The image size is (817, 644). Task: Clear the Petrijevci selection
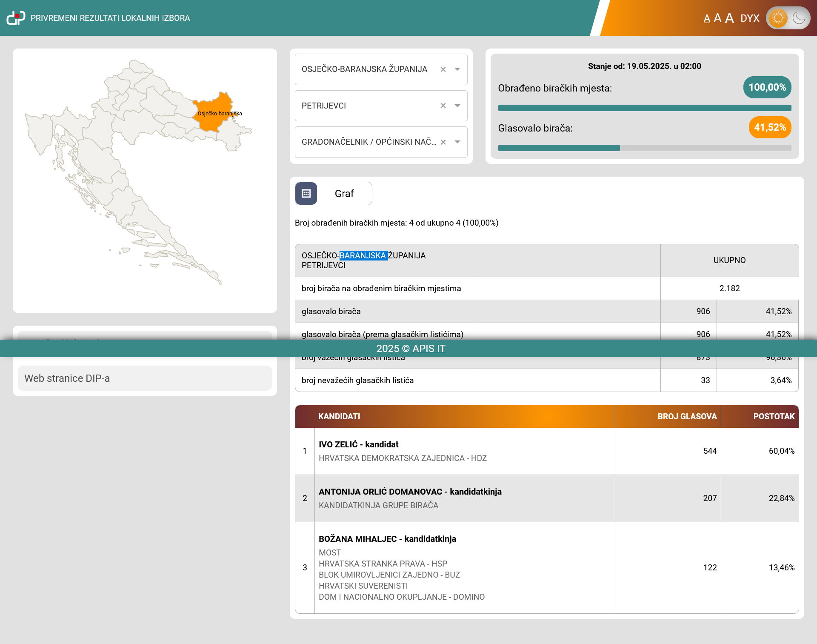click(443, 106)
